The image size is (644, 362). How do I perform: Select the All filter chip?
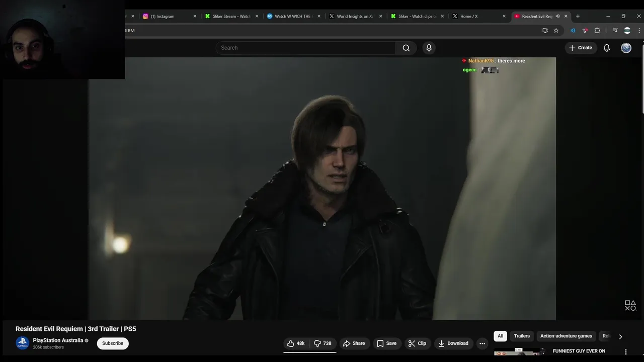(500, 336)
